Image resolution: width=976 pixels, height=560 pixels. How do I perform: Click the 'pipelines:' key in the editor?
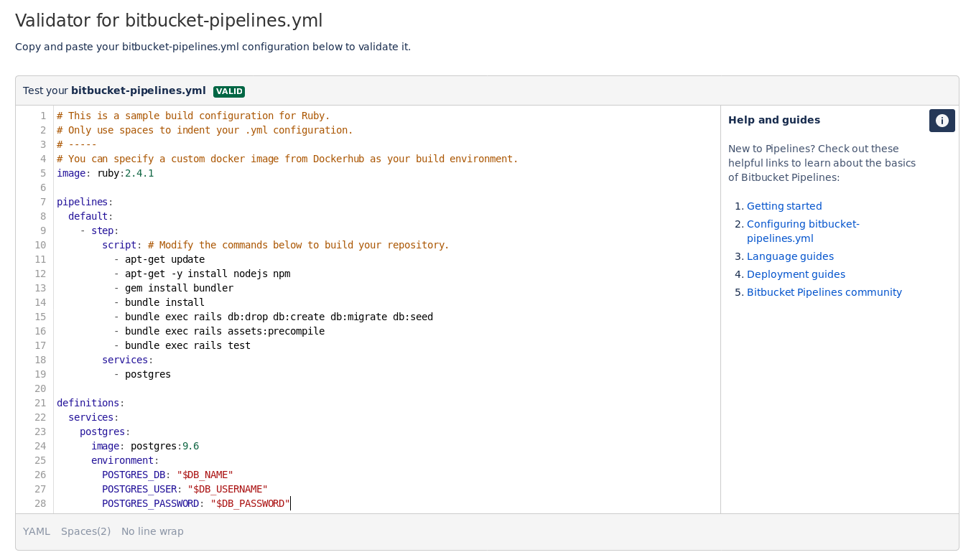85,202
